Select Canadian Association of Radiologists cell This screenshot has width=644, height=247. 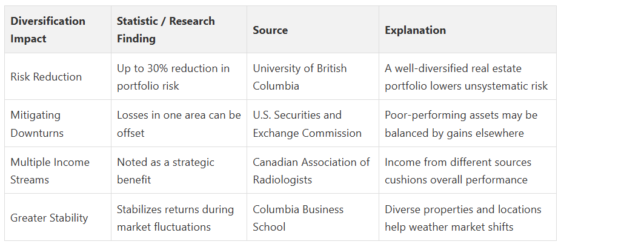tap(313, 170)
